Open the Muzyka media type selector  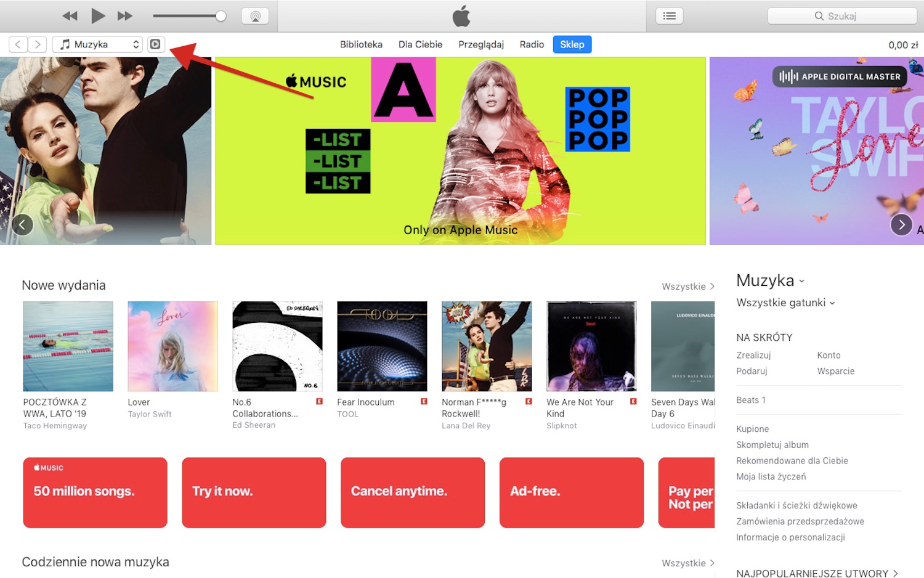click(x=98, y=44)
